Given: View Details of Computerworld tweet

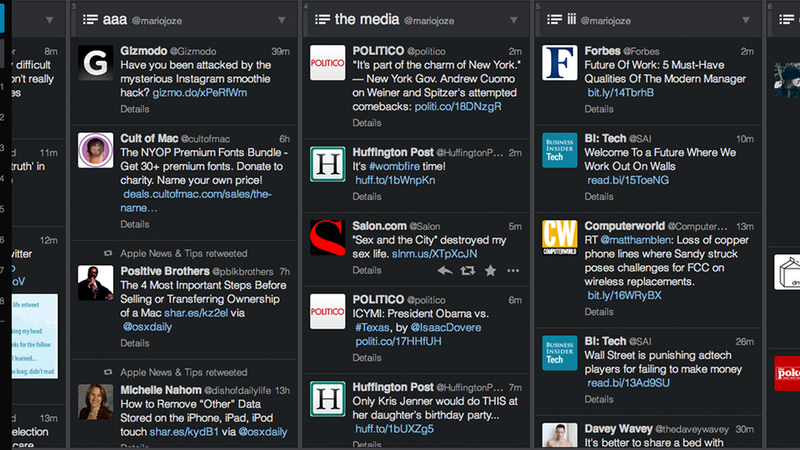Looking at the screenshot, I should (599, 312).
